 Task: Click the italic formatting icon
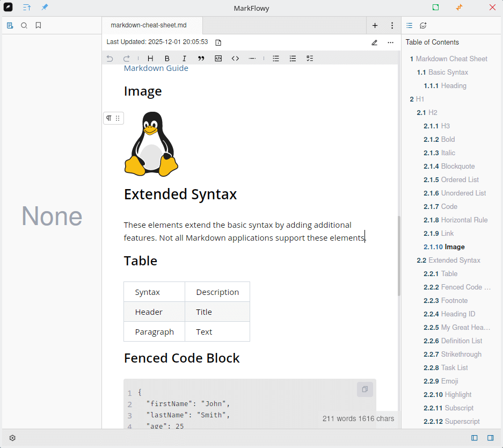pos(184,59)
